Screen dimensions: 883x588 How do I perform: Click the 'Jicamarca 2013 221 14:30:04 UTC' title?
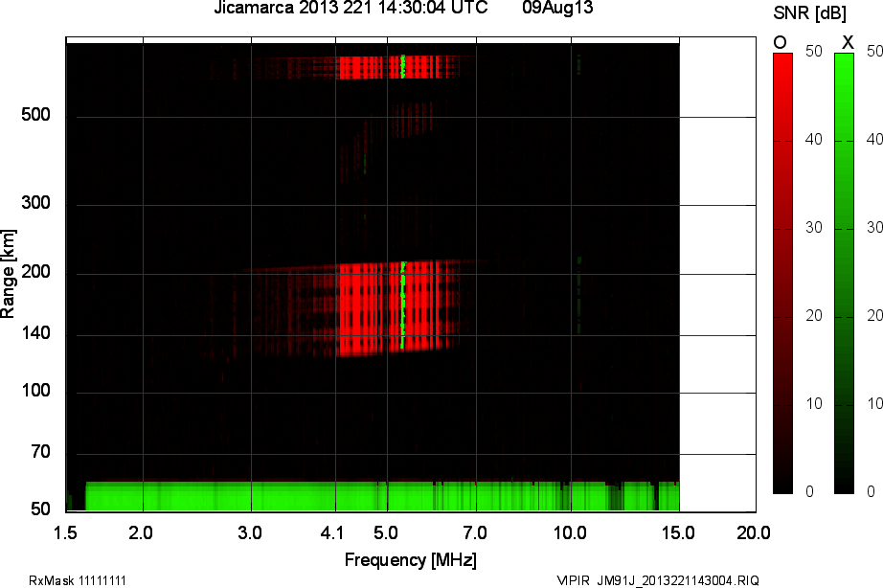pos(350,8)
